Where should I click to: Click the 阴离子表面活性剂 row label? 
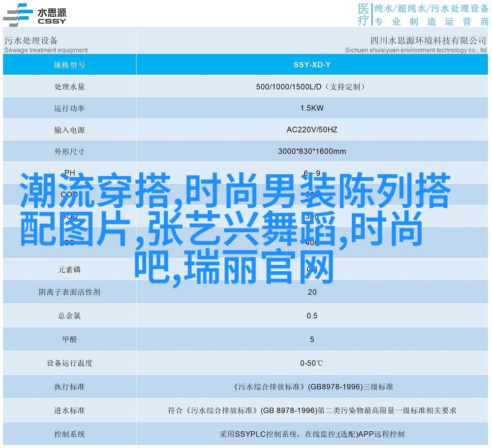point(69,292)
